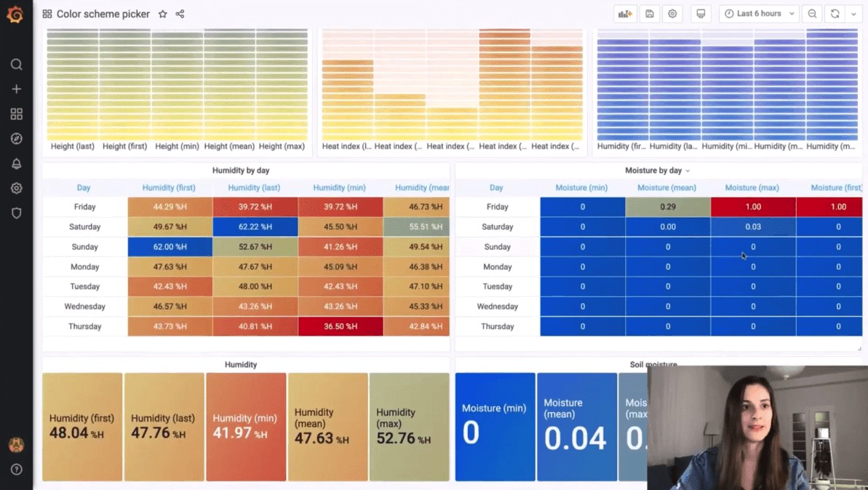Click the Add panel icon in toolbar

pos(624,14)
